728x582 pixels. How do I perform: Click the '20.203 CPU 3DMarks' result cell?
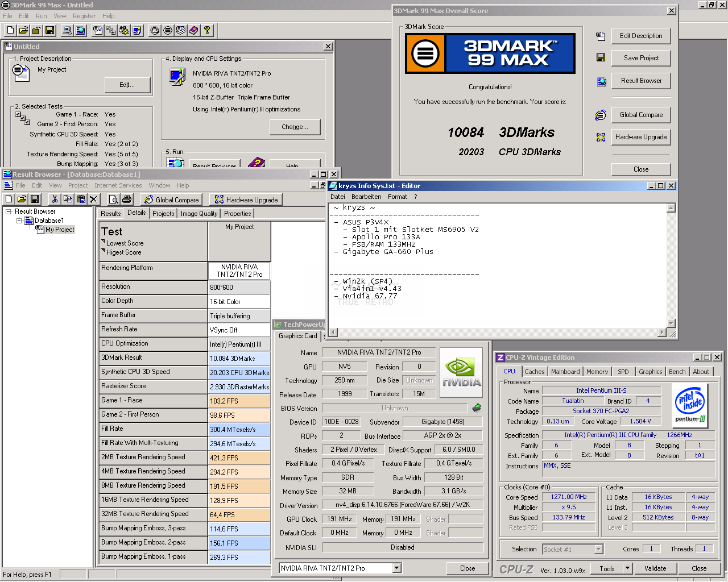[x=239, y=373]
